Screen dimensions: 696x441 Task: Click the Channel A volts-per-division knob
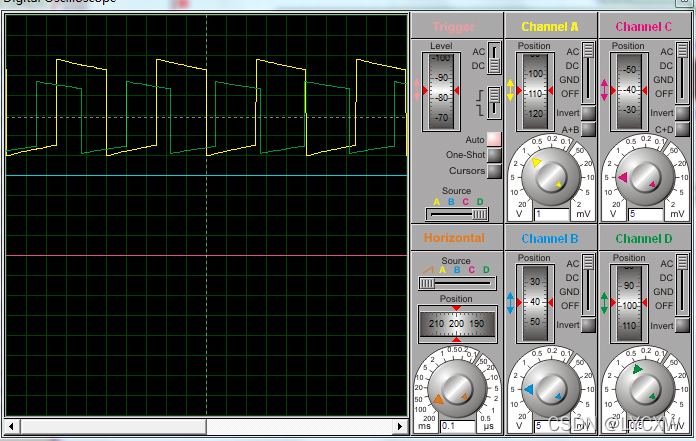click(x=551, y=176)
